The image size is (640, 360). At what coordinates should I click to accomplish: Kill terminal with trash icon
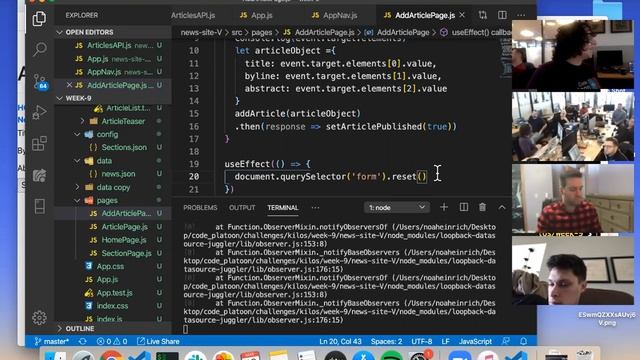[482, 207]
